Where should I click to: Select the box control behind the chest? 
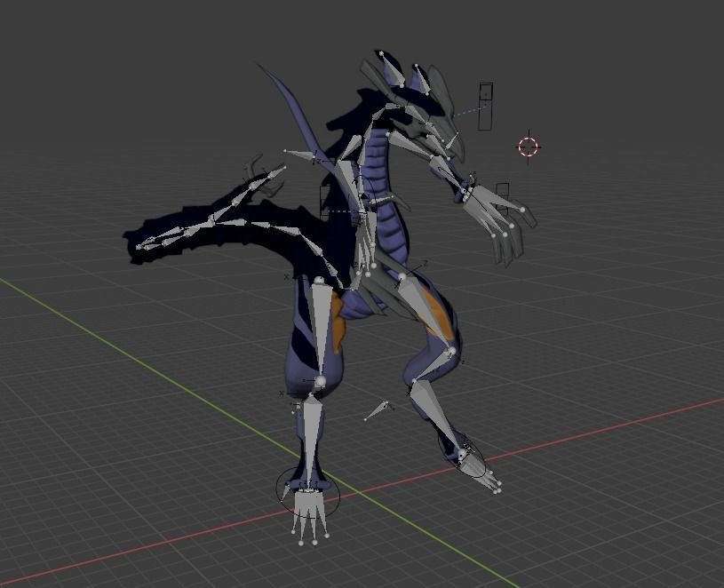click(325, 203)
